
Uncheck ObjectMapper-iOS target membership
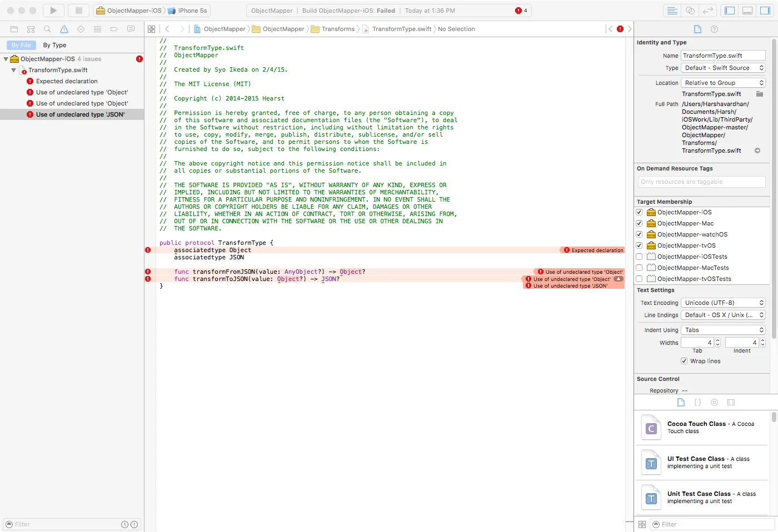[x=639, y=212]
